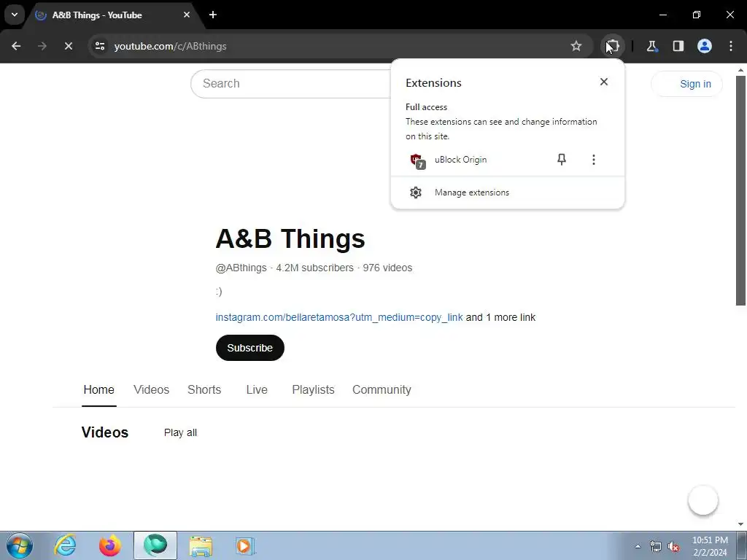The image size is (747, 560).
Task: Click Play all next to Videos
Action: pos(181,432)
